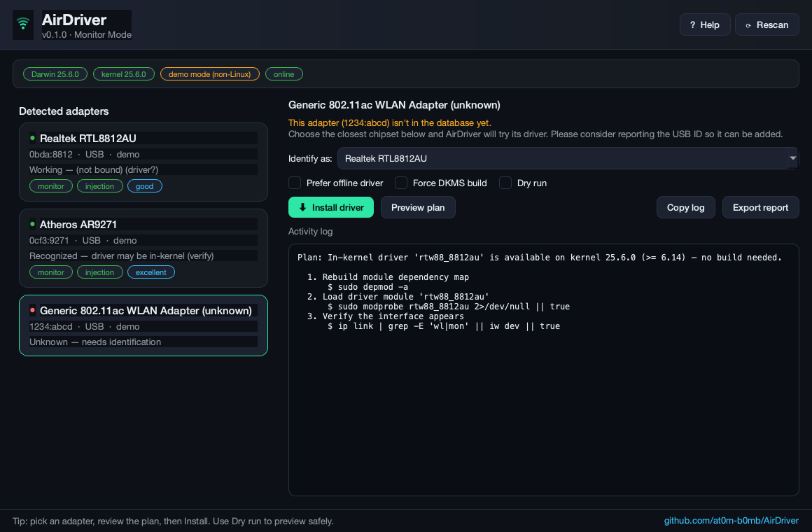Screen dimensions: 812x532
Task: Click the download arrow on Install driver
Action: (x=303, y=207)
